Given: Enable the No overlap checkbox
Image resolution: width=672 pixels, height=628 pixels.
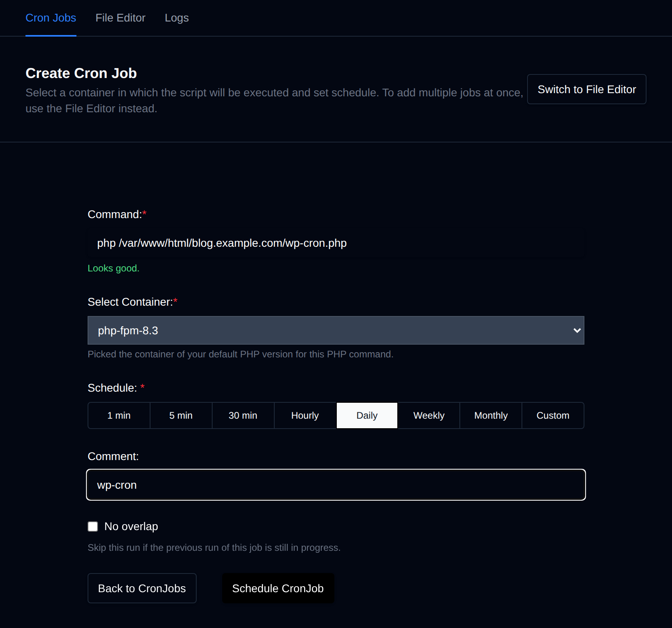Looking at the screenshot, I should [93, 527].
